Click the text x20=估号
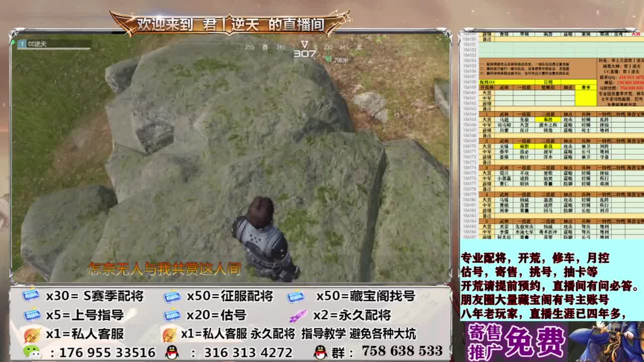The image size is (644, 362). click(216, 315)
